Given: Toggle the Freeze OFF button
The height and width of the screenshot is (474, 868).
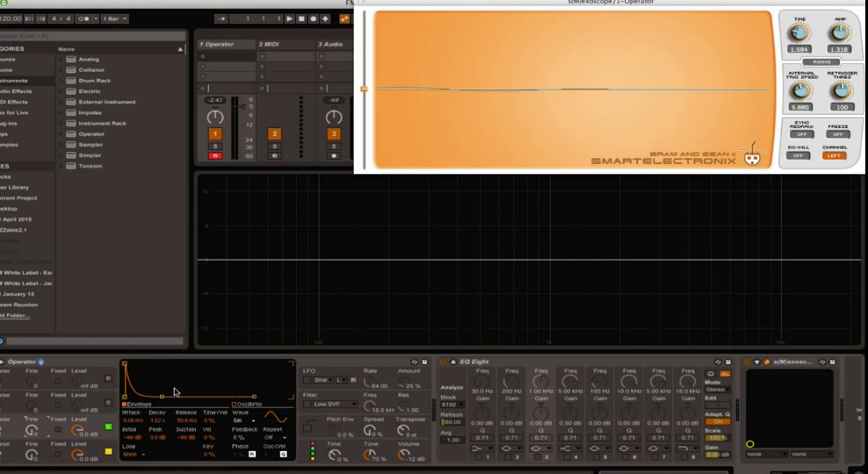Looking at the screenshot, I should (x=838, y=134).
